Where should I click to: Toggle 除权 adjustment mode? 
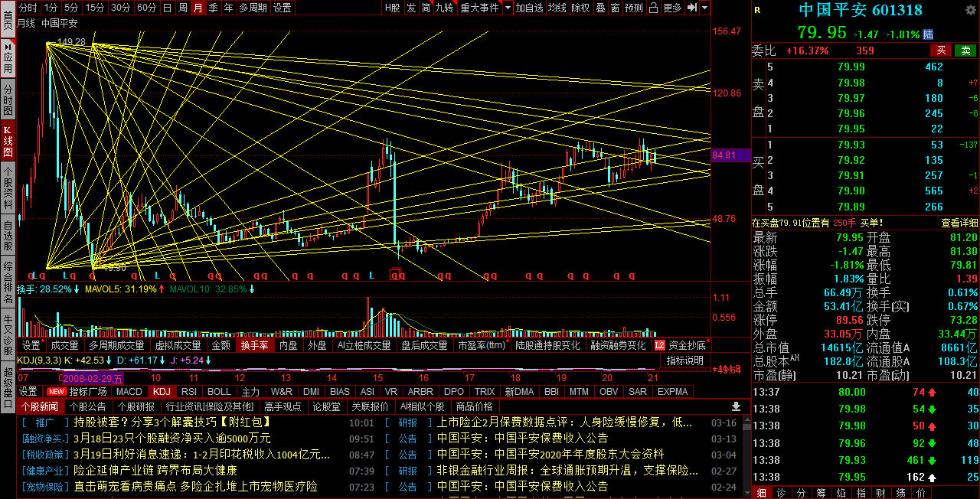(x=581, y=8)
